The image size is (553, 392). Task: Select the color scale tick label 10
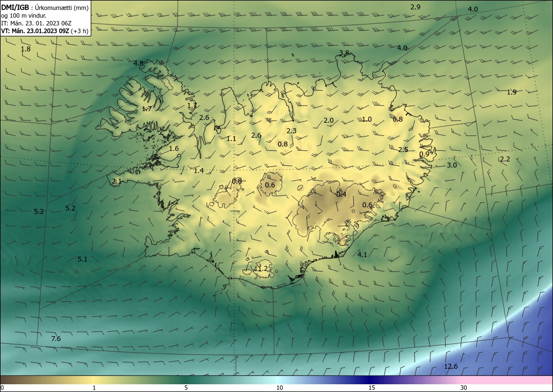(280, 388)
